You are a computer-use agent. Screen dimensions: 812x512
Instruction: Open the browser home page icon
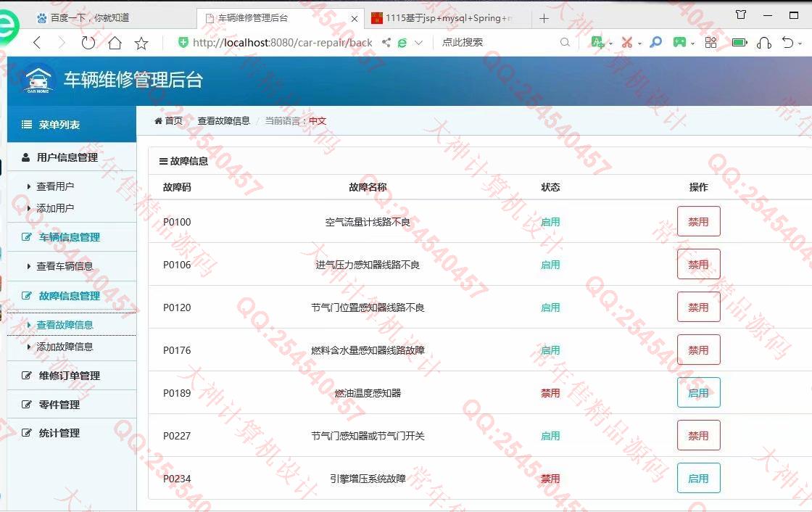pos(115,43)
